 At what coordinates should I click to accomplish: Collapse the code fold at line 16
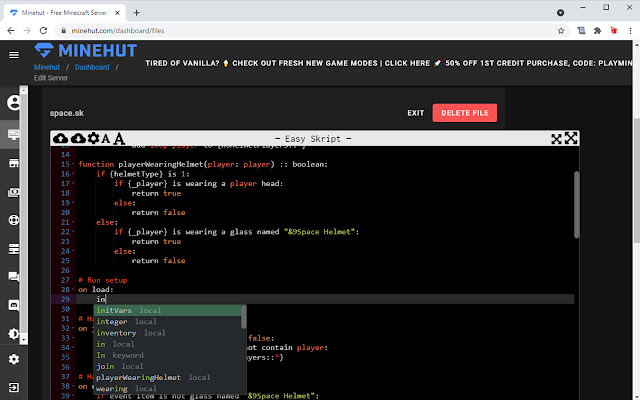pyautogui.click(x=73, y=174)
